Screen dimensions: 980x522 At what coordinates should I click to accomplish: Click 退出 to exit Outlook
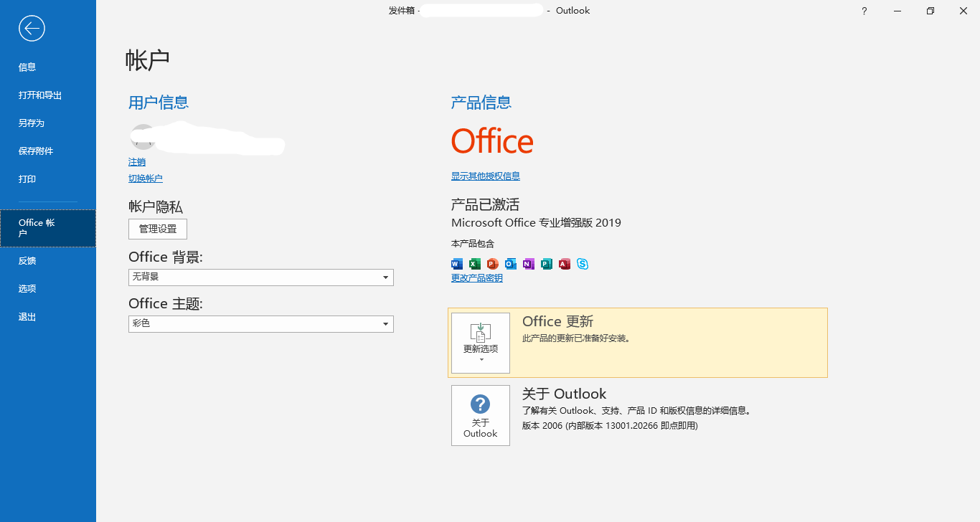coord(48,317)
